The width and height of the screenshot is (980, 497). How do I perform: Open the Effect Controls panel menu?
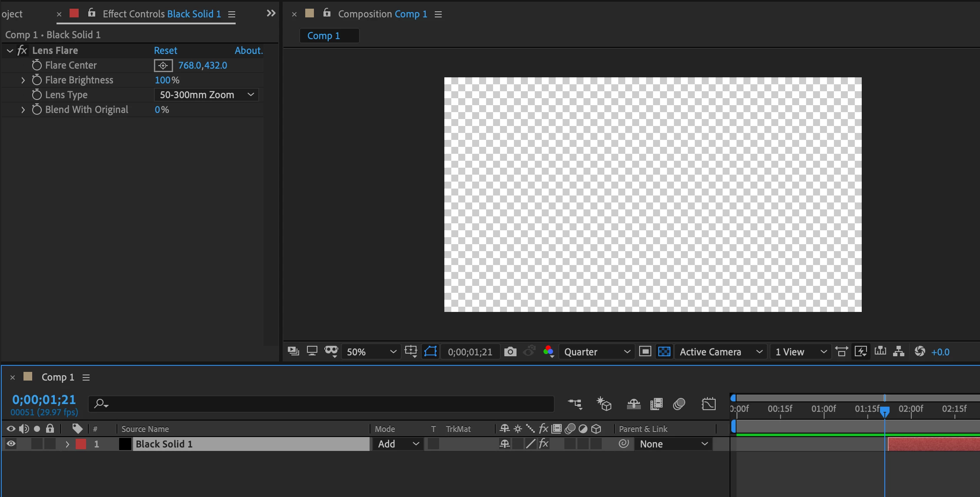coord(232,14)
